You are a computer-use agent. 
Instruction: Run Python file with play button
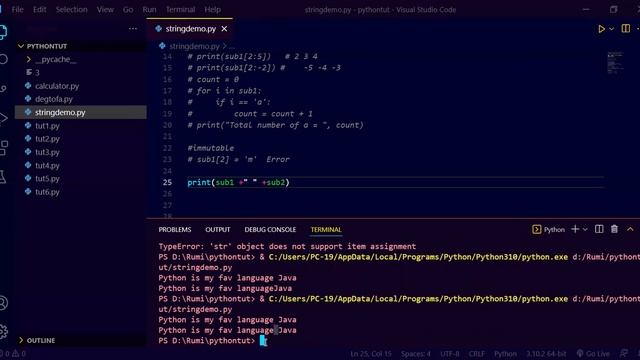click(x=601, y=29)
